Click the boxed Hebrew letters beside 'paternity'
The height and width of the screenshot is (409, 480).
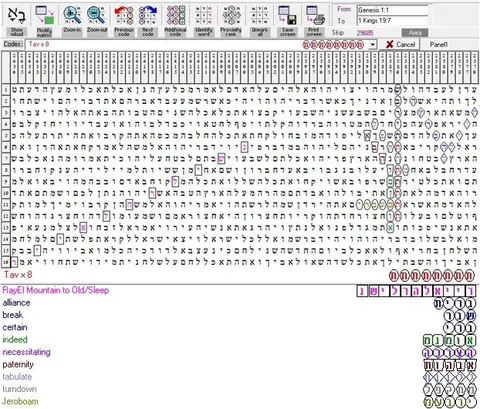coord(449,365)
